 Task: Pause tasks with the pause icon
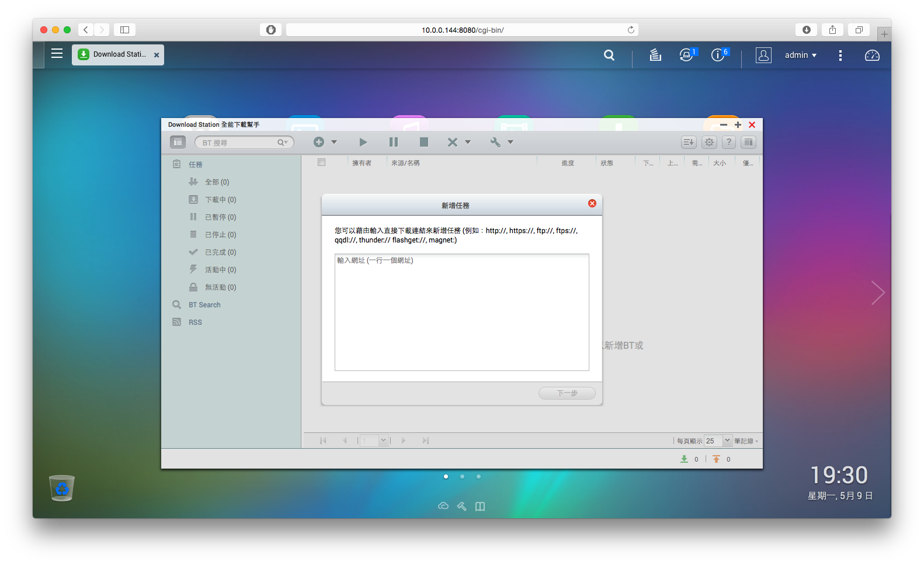[394, 142]
